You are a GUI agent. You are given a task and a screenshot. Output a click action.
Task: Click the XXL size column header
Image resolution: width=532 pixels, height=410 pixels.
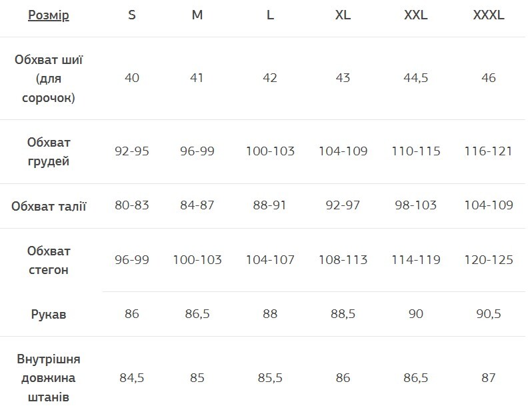pyautogui.click(x=415, y=15)
